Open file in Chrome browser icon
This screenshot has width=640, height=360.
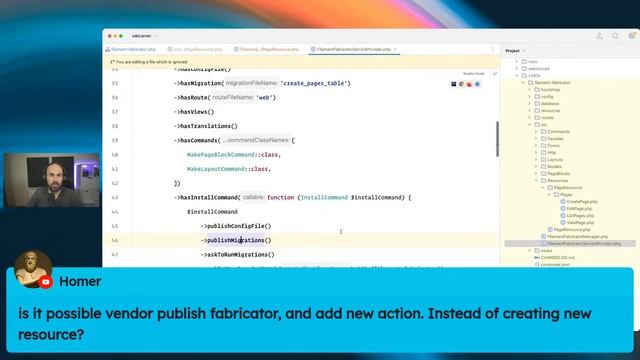tap(462, 84)
